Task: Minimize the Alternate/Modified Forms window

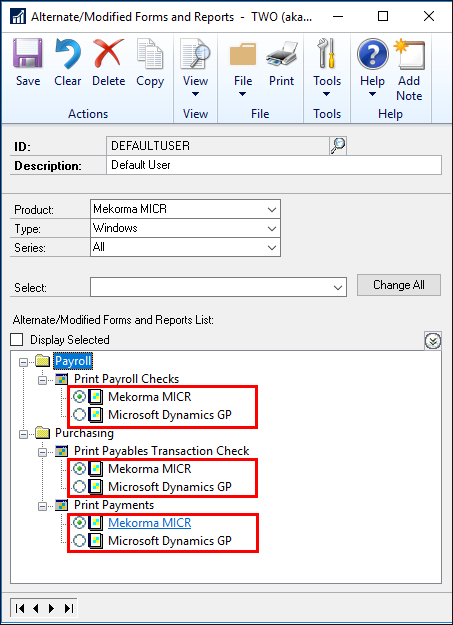Action: click(x=338, y=16)
